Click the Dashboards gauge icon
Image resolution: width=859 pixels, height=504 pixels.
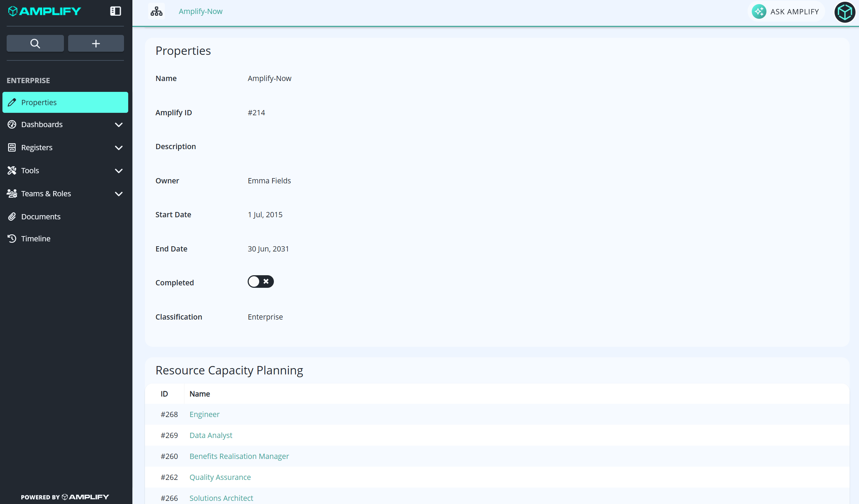(12, 124)
